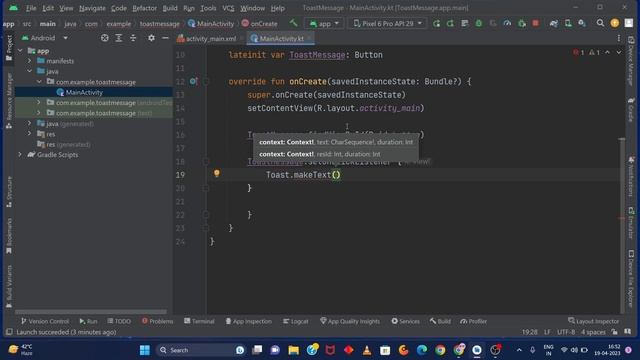Screen dimensions: 640x360
Task: Click the Project panel horizontal scrollbar
Action: pos(91,312)
